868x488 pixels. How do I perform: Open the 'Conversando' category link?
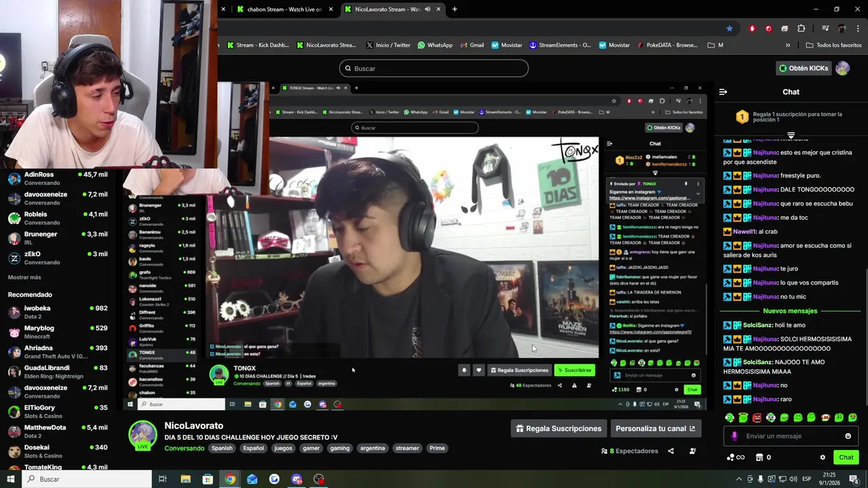(184, 448)
